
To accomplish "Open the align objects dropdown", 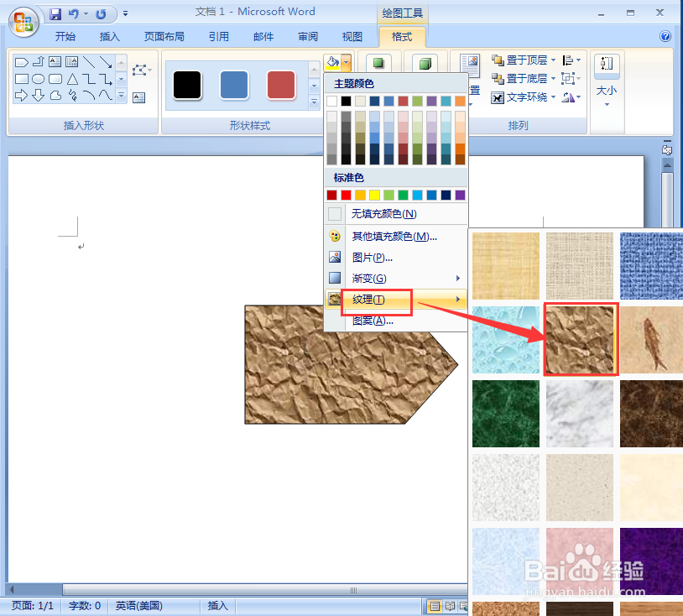I will (571, 60).
